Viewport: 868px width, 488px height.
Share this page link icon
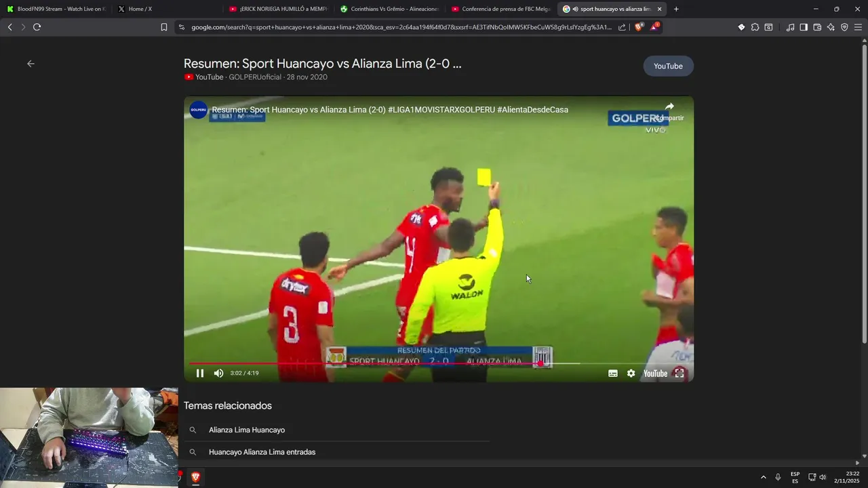[622, 27]
